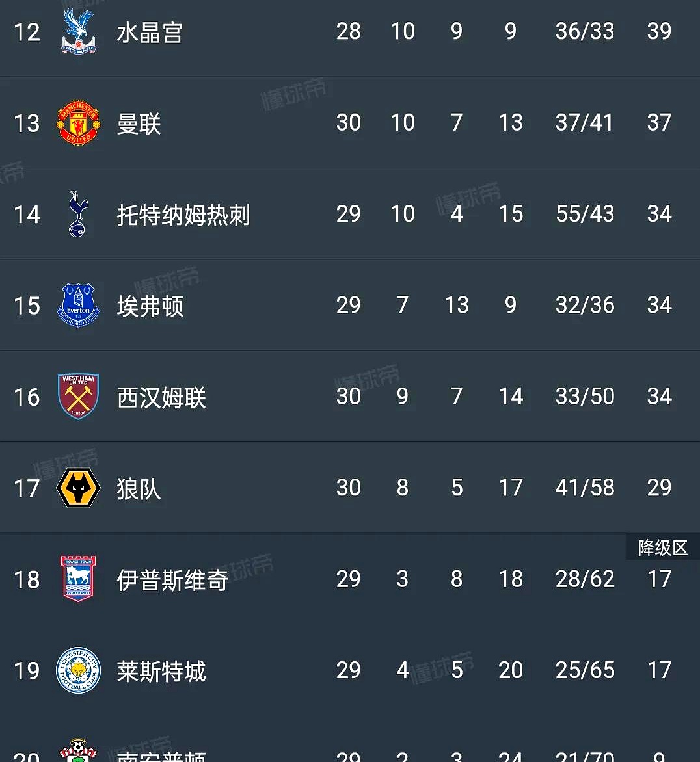The image size is (700, 762).
Task: Open the 曼联 team name link
Action: [137, 123]
